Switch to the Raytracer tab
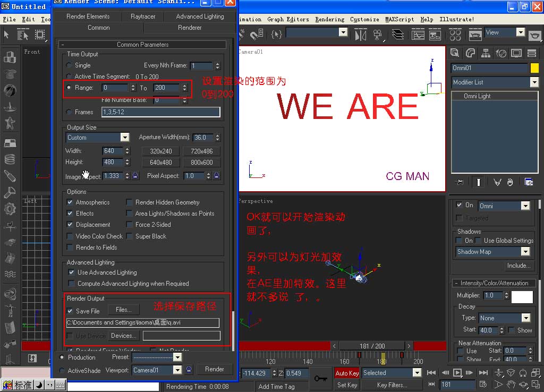 tap(143, 16)
